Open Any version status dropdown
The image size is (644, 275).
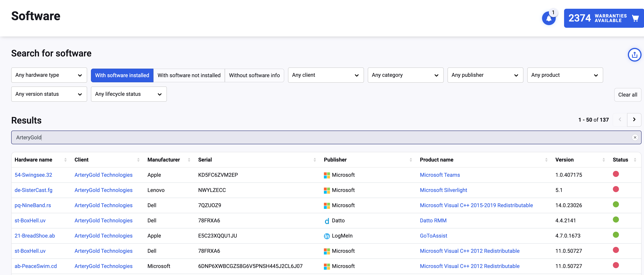[x=49, y=94]
